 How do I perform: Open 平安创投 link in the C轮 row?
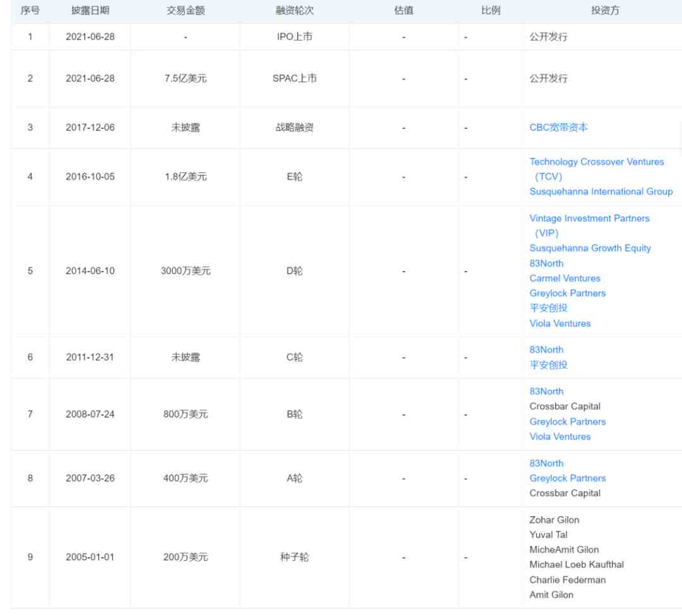point(548,365)
